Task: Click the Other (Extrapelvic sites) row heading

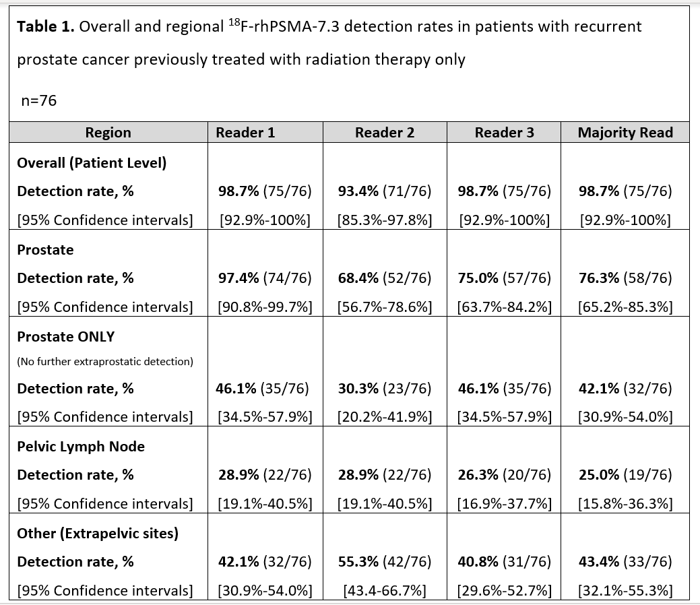Action: [x=98, y=534]
